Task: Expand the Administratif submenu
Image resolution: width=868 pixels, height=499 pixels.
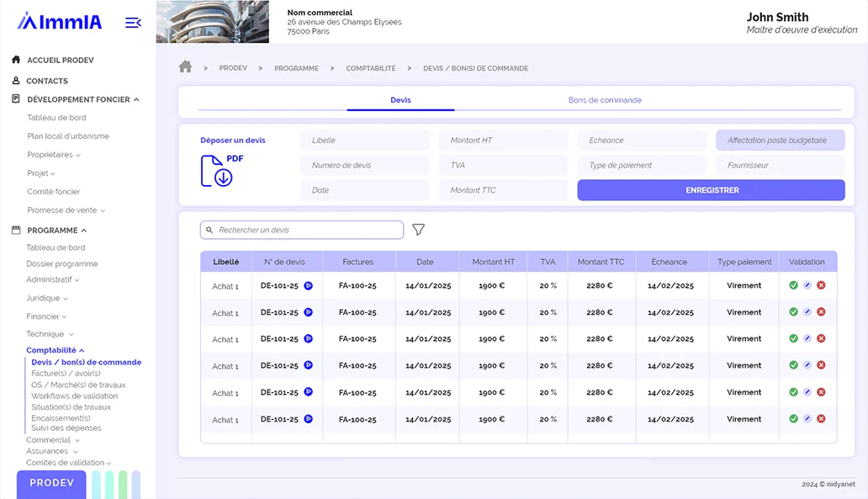Action: [77, 280]
